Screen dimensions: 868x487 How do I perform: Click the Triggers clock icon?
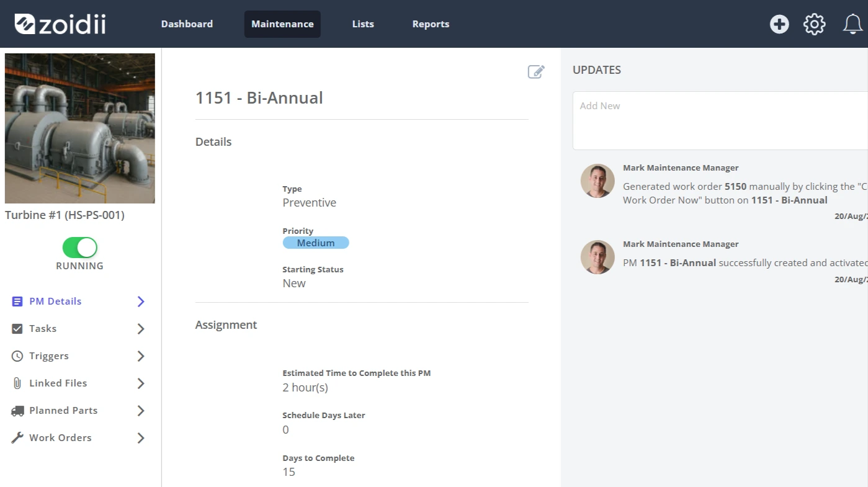tap(17, 356)
